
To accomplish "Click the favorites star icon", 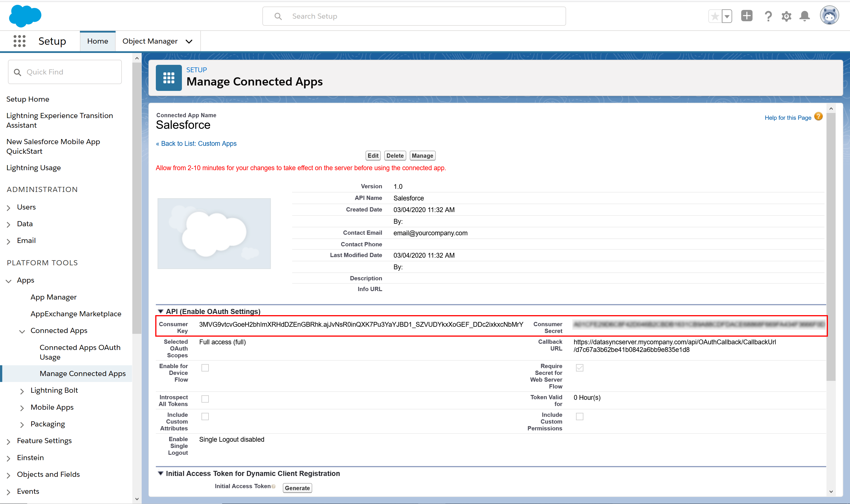I will click(x=715, y=16).
